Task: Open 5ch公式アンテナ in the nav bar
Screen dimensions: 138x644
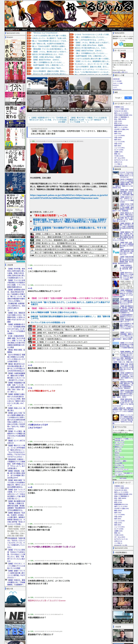Action: [x=13, y=30]
